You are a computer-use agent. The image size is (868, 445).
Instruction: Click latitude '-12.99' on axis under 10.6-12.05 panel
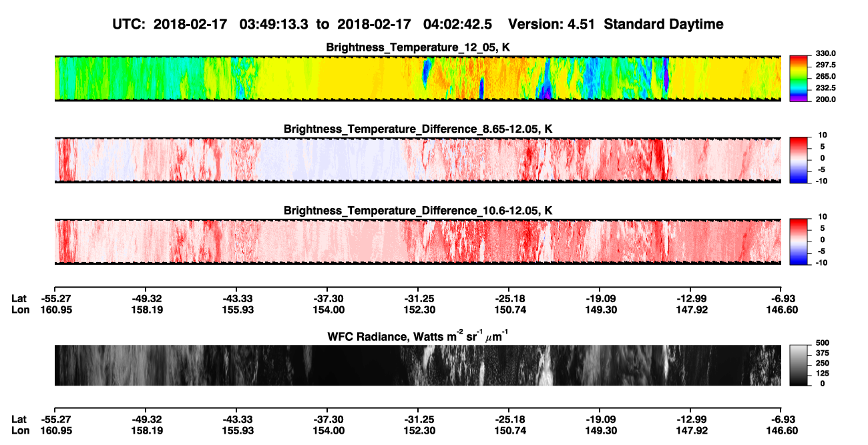(691, 299)
